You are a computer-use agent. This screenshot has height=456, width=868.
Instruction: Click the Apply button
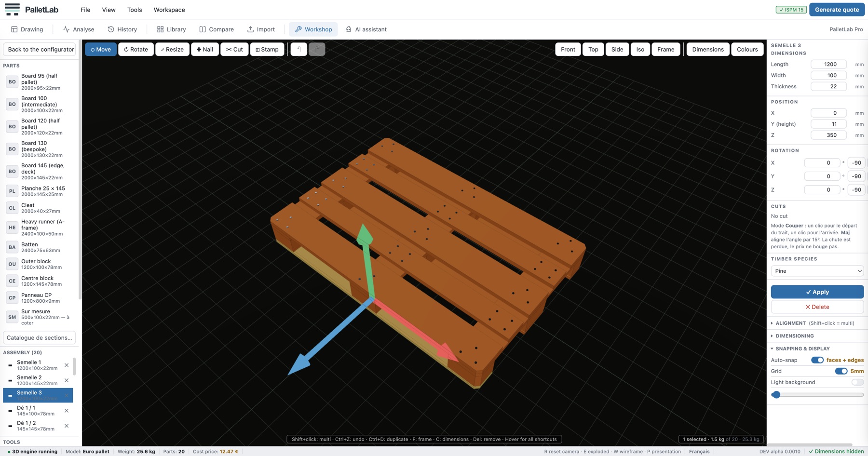tap(817, 292)
